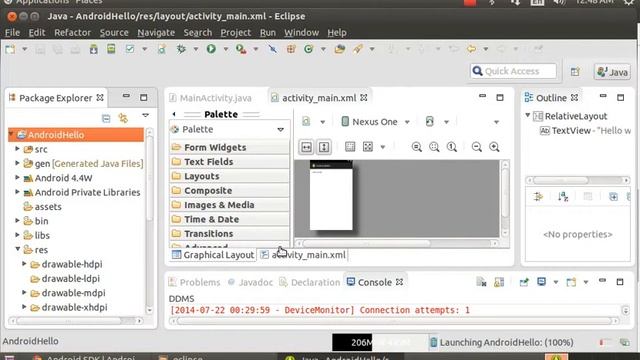The image size is (640, 360).
Task: Open the Nexus One device dropdown
Action: 376,122
